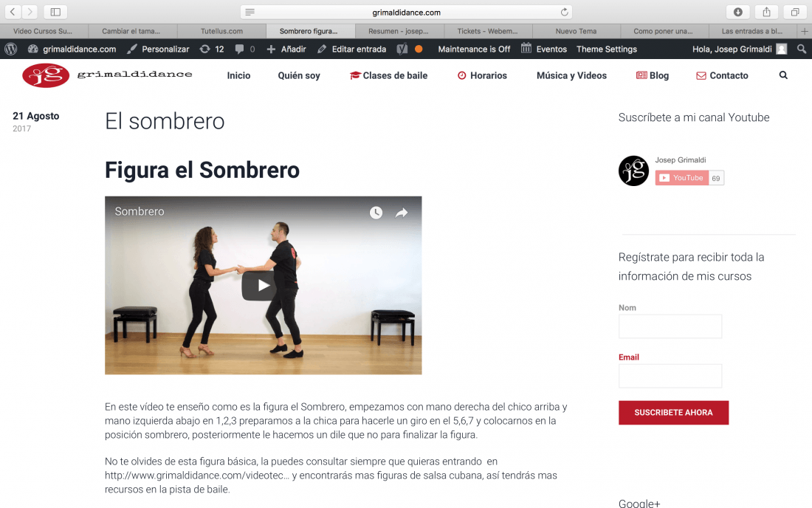Open the Hola, Josep Grimaldi account menu
This screenshot has height=508, width=812.
(740, 49)
